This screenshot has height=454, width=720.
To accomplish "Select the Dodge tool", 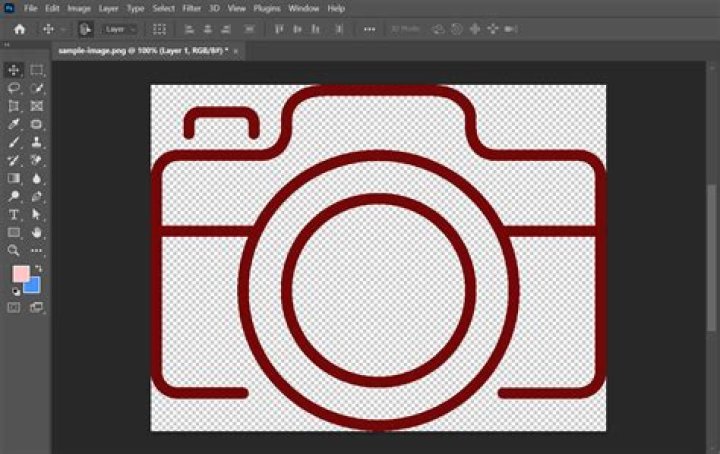I will 14,196.
